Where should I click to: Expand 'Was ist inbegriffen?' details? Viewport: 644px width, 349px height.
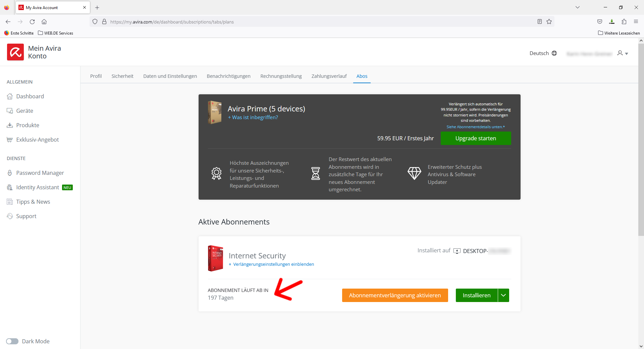click(x=253, y=117)
